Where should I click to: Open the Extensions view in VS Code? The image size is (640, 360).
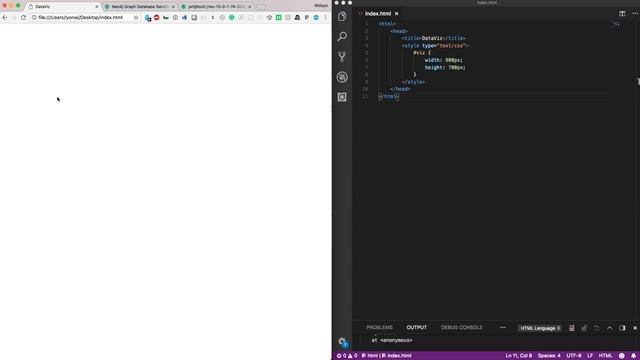point(342,97)
